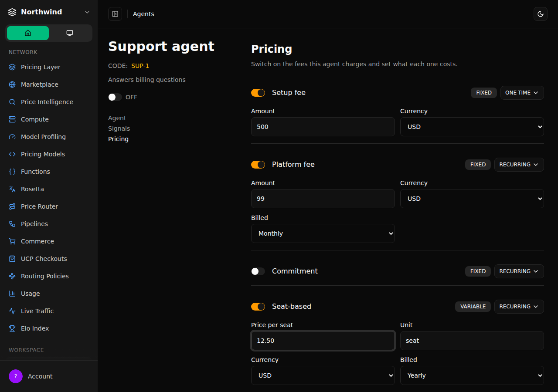Open Seat-based RECURRING dropdown
This screenshot has height=392, width=558.
(x=519, y=307)
